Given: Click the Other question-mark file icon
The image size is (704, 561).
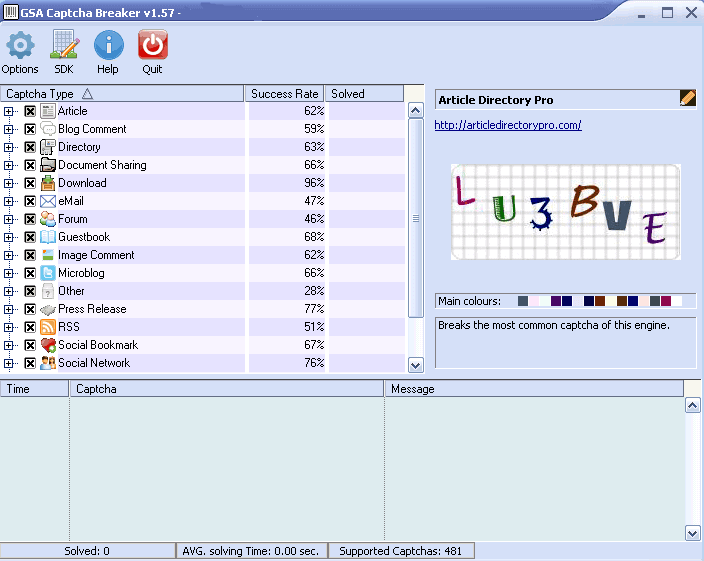Looking at the screenshot, I should tap(48, 291).
